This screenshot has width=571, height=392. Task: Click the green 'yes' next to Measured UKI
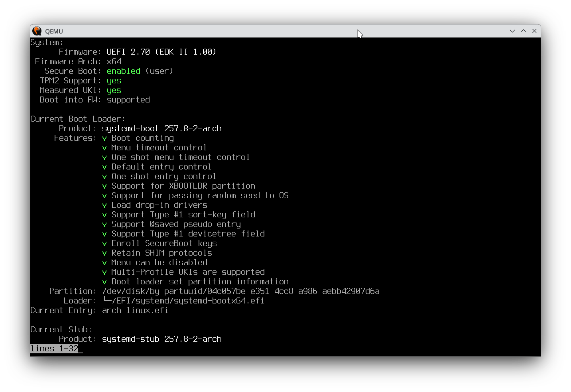click(x=114, y=91)
